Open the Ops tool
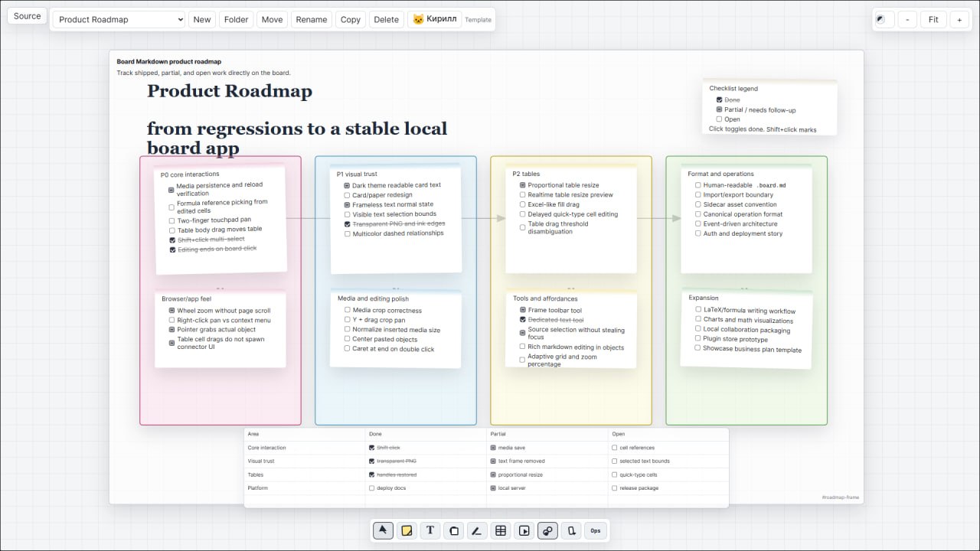The height and width of the screenshot is (551, 980). pyautogui.click(x=596, y=530)
